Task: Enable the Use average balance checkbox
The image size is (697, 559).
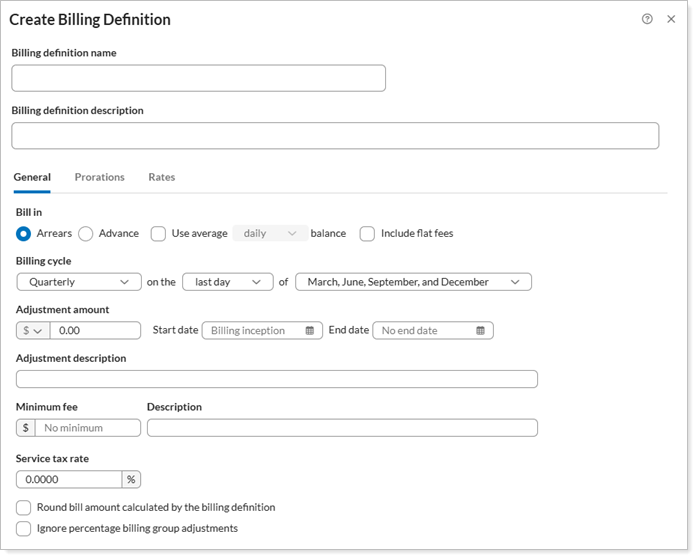Action: [158, 234]
